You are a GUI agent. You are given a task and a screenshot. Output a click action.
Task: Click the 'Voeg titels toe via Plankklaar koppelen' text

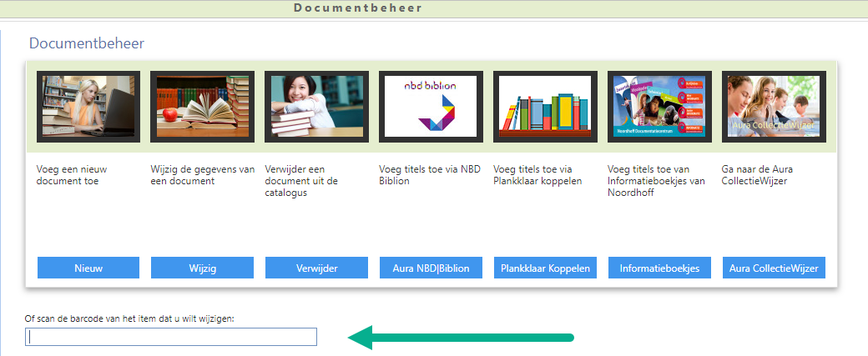click(537, 174)
